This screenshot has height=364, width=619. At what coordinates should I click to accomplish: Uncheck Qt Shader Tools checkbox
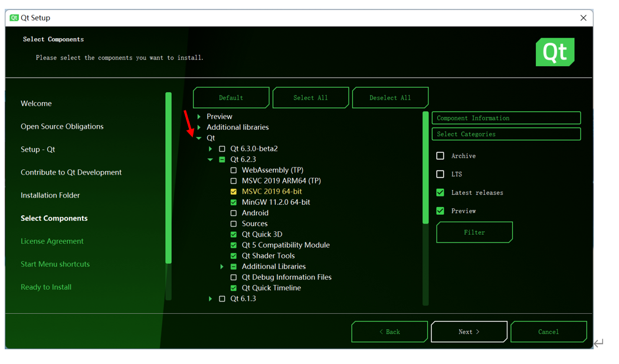(233, 256)
